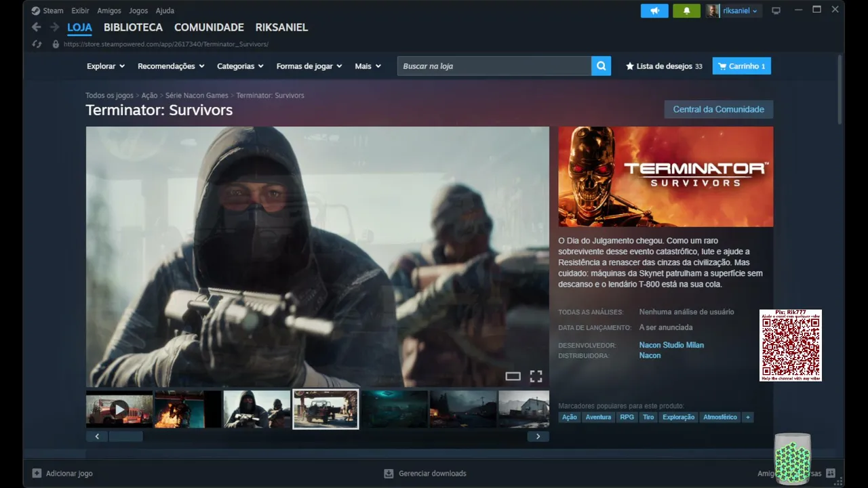Image resolution: width=868 pixels, height=488 pixels.
Task: Open the blue megaphone announcements button
Action: pyautogui.click(x=654, y=11)
